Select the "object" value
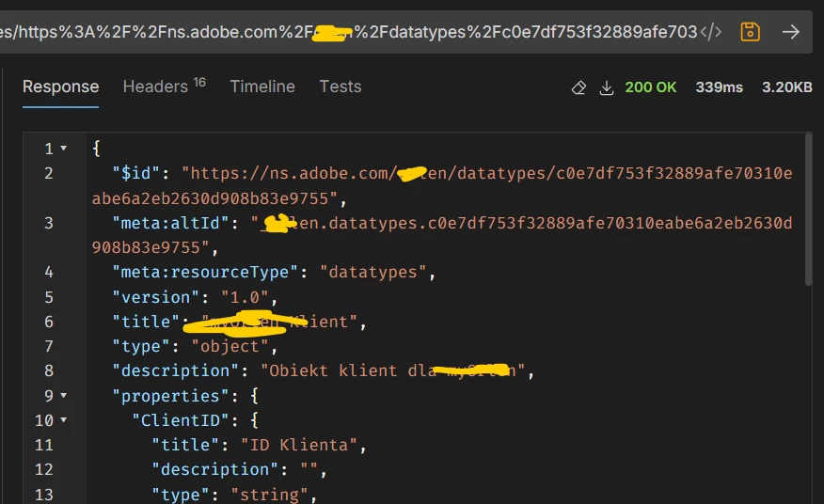 [230, 346]
